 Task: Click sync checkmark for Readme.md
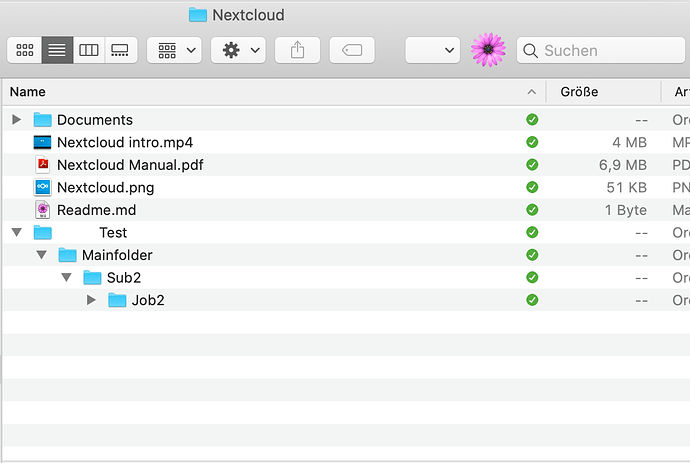coord(532,209)
